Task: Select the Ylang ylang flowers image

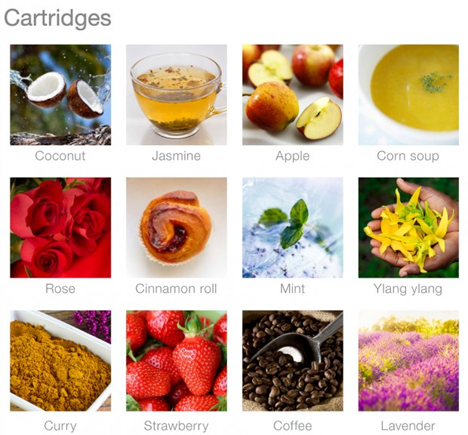Action: click(x=408, y=228)
